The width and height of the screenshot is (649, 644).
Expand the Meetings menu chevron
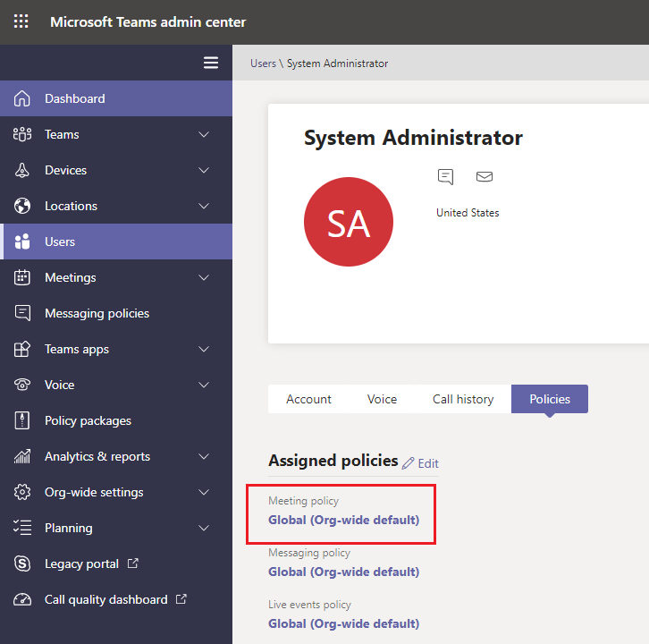[x=204, y=277]
